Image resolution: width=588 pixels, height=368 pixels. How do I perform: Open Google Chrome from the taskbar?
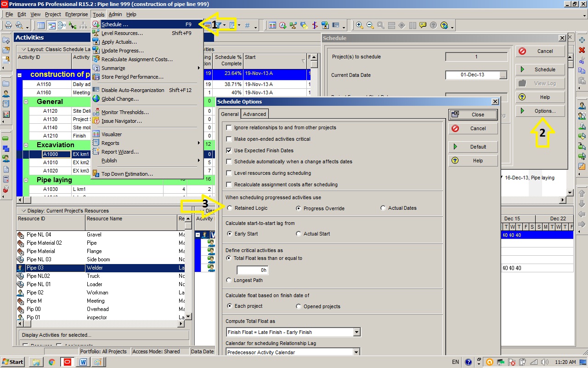51,362
